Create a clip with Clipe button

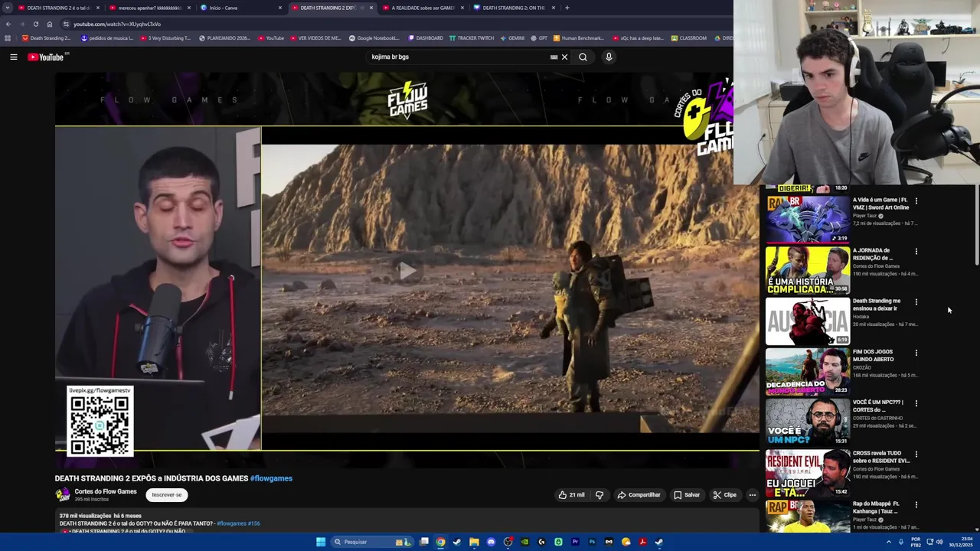(x=724, y=495)
